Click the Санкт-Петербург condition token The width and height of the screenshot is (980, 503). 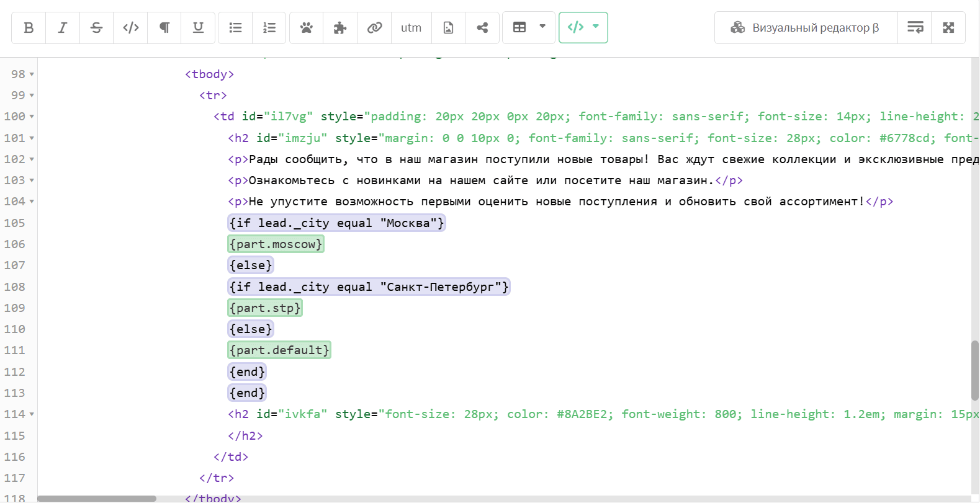coord(369,287)
